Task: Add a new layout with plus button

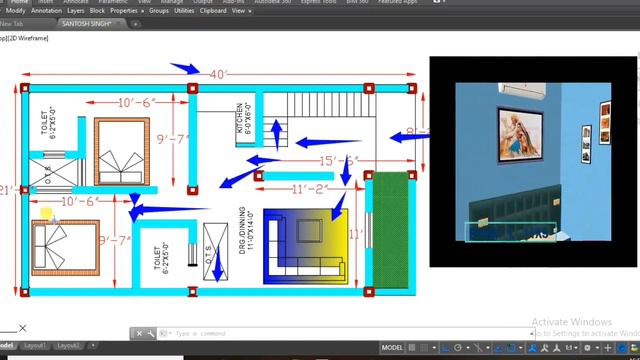Action: coord(93,346)
